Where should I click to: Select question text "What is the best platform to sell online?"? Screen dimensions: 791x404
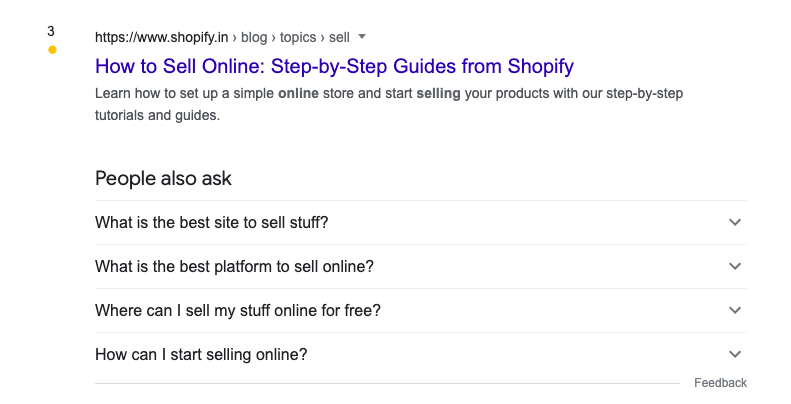234,266
